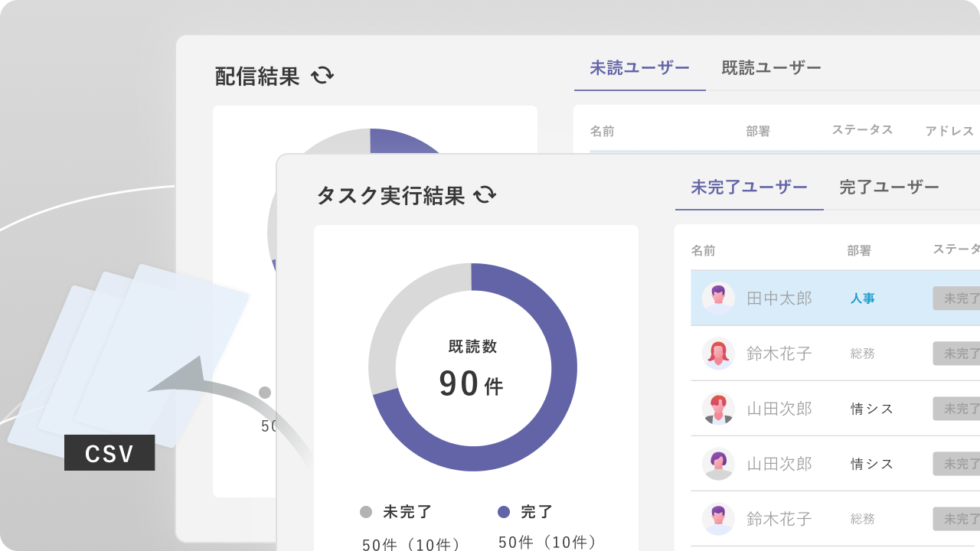Viewport: 980px width, 551px height.
Task: Open the 未読ユーザー tab
Action: [x=640, y=67]
